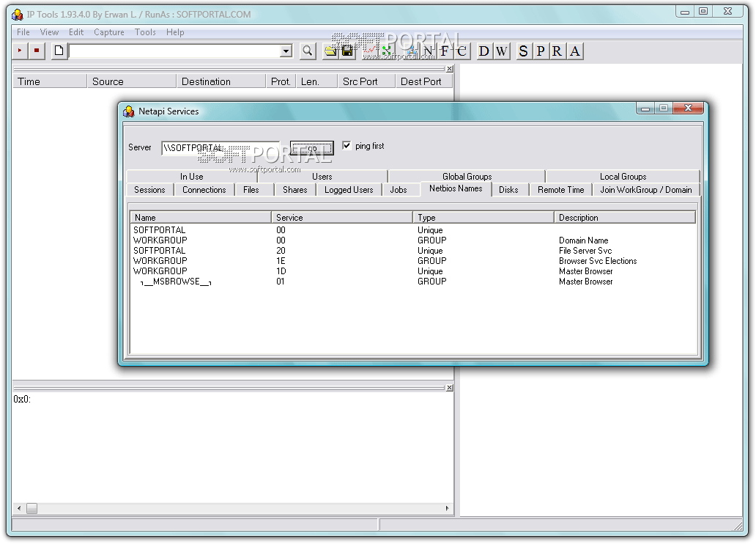Click the D toolbar button
Image resolution: width=756 pixels, height=544 pixels.
pyautogui.click(x=484, y=51)
